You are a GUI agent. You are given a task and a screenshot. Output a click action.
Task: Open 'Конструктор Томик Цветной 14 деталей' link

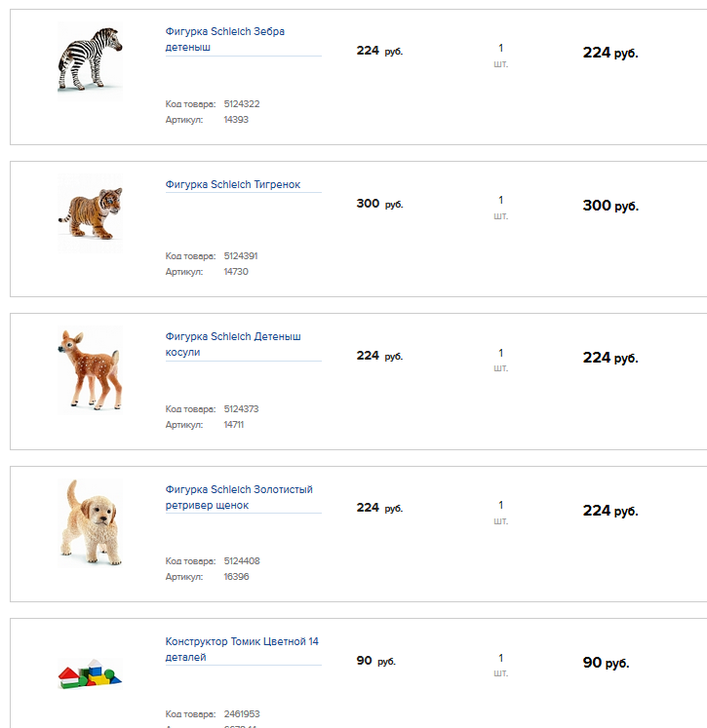242,649
